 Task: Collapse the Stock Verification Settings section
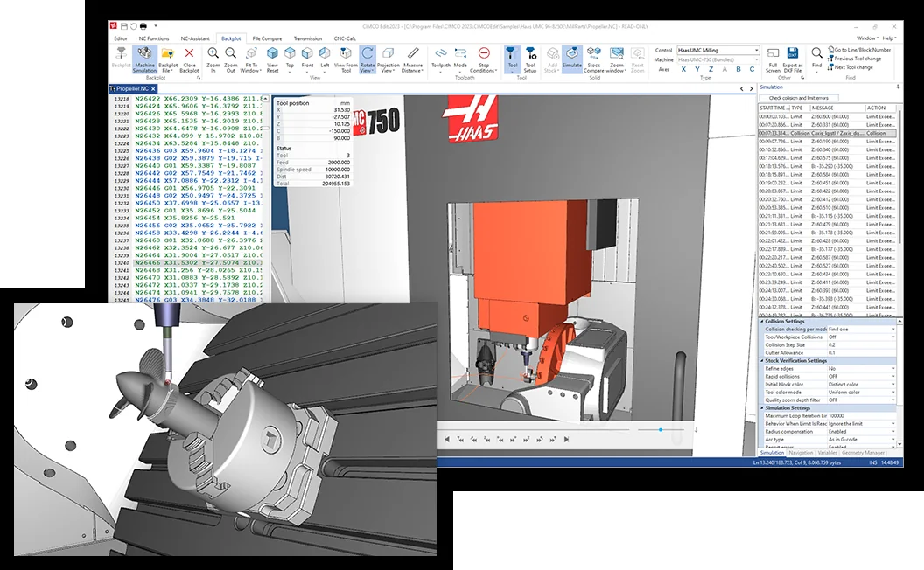(762, 360)
